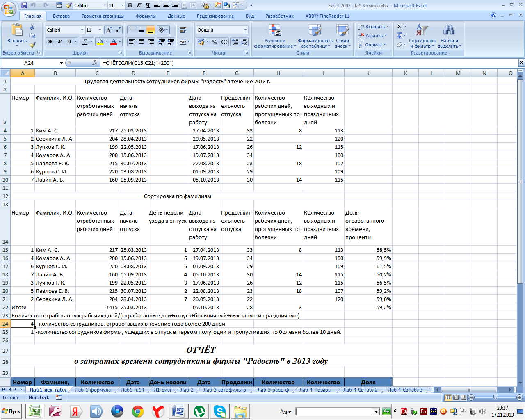Activate the Format Painter brush
525x420 pixels.
(32, 45)
